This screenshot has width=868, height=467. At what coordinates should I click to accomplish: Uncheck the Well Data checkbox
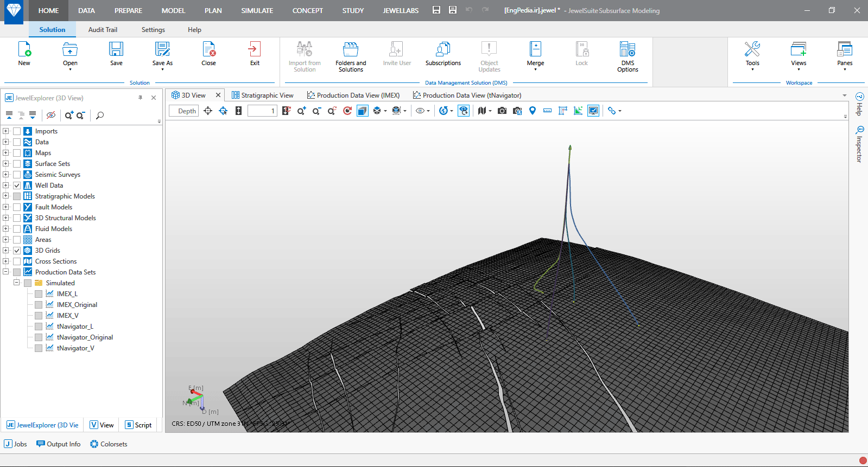point(17,185)
